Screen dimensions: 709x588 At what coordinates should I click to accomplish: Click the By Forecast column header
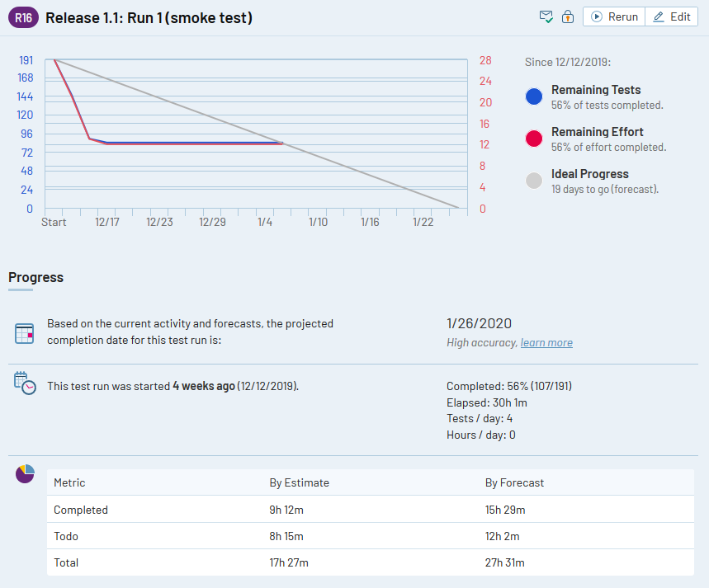point(514,482)
